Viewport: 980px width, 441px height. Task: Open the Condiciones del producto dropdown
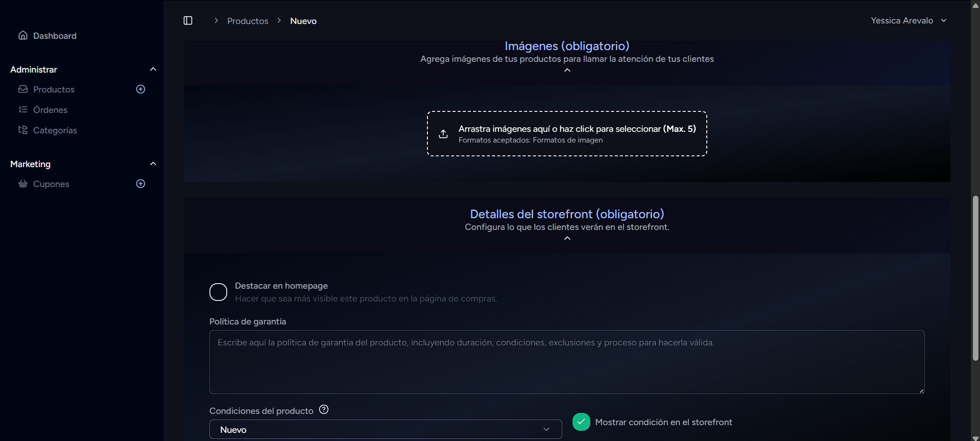pyautogui.click(x=386, y=430)
